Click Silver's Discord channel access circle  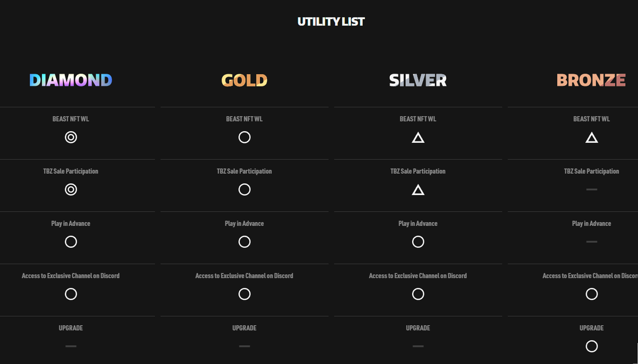tap(418, 294)
